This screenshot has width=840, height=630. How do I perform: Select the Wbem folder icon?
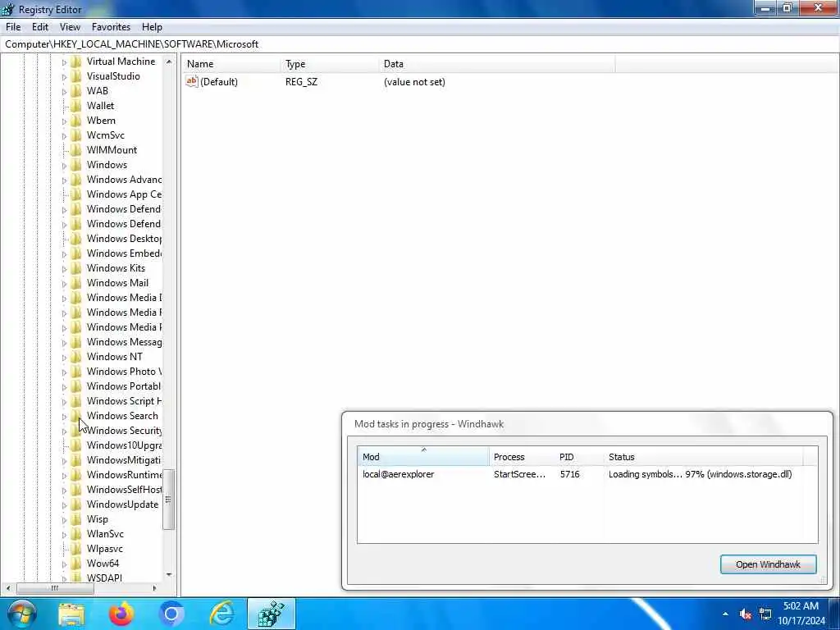(76, 121)
